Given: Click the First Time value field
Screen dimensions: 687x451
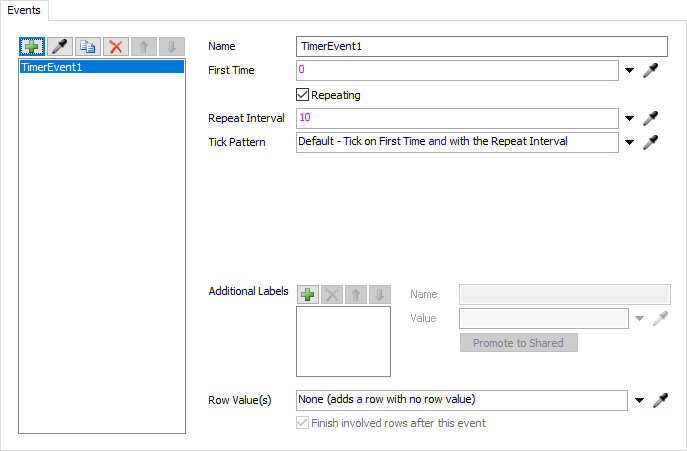Looking at the screenshot, I should click(x=457, y=71).
